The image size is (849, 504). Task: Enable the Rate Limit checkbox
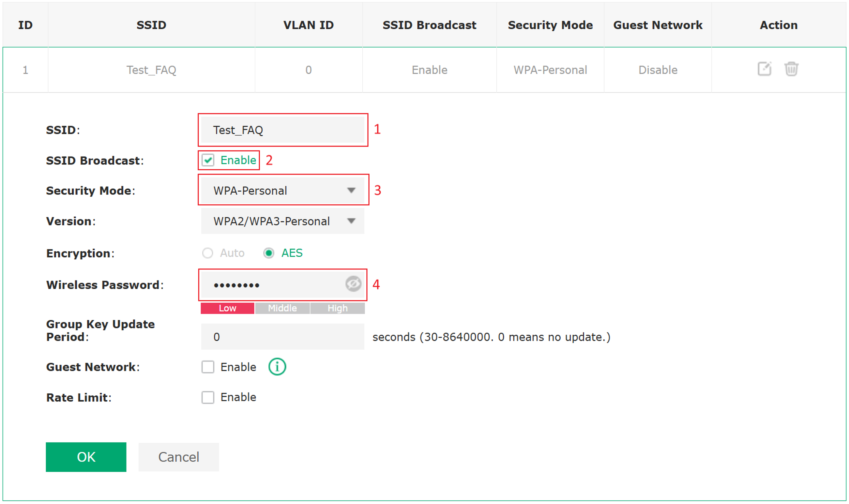[208, 397]
